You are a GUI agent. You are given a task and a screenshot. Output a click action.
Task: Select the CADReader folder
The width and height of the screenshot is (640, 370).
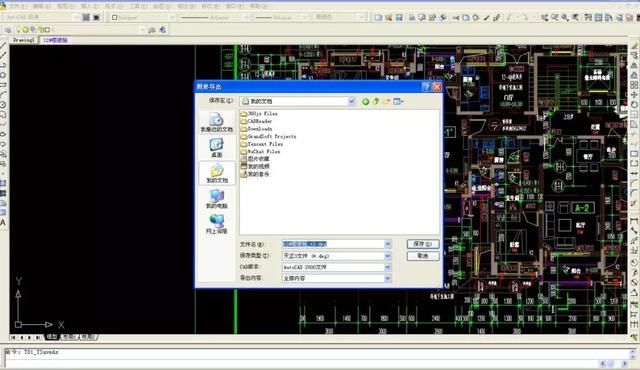pos(256,121)
